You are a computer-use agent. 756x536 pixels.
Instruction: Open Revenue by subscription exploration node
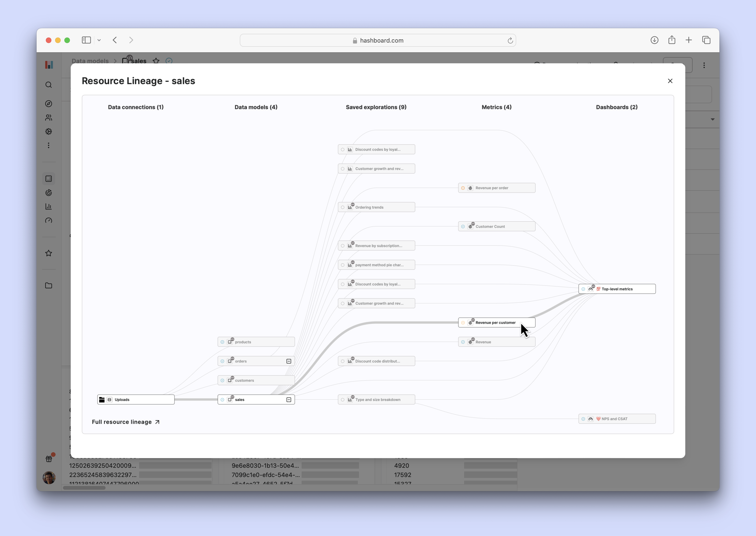tap(376, 246)
